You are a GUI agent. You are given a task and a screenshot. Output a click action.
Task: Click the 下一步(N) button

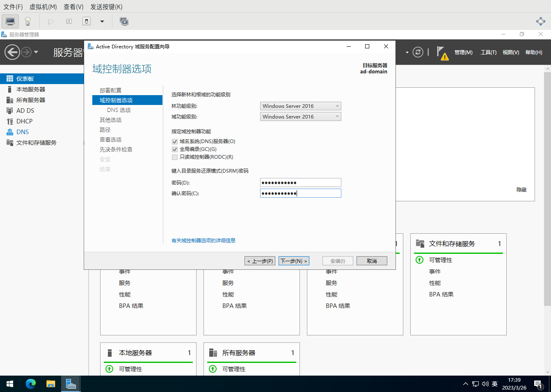(294, 261)
